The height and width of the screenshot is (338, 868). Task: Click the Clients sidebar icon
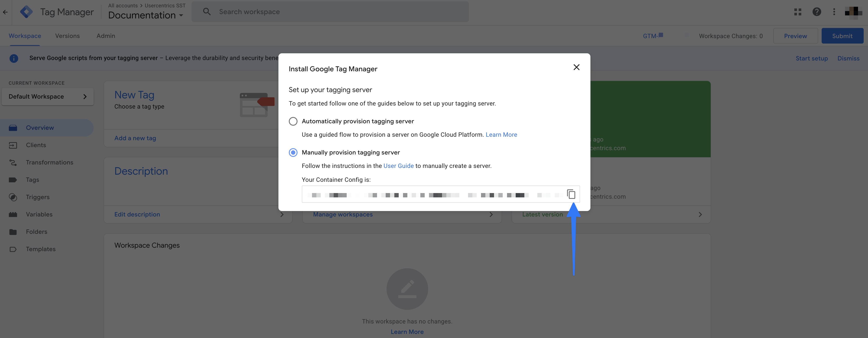(13, 145)
